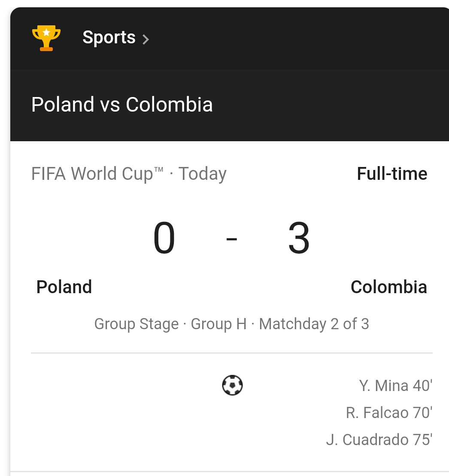Screen dimensions: 449x476
Task: Click the Full-time match status
Action: point(392,174)
